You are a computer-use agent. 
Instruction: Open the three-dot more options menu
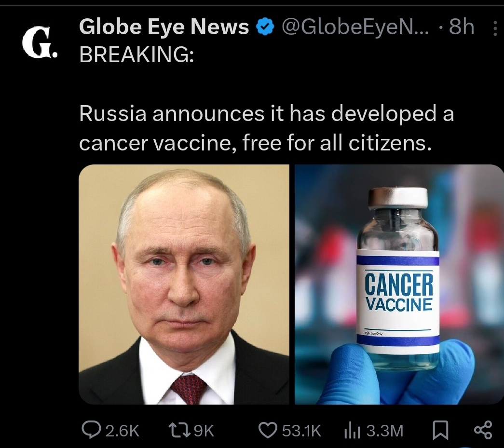click(x=495, y=27)
